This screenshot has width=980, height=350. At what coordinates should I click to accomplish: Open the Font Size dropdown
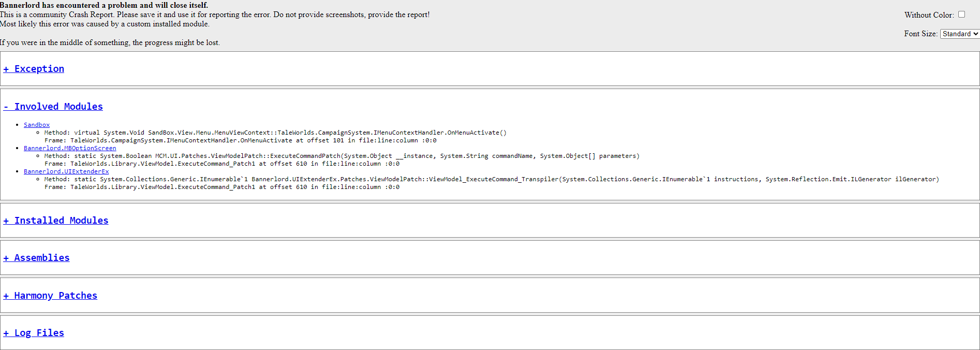tap(960, 34)
